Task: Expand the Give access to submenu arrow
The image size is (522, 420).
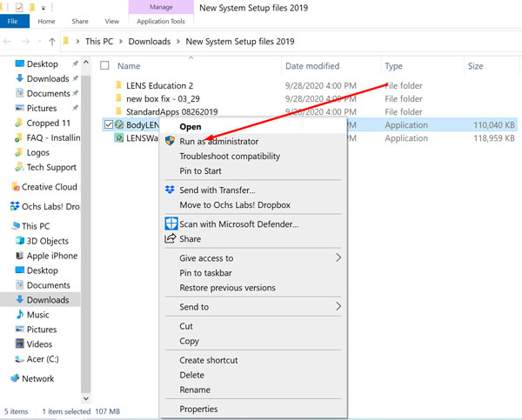Action: pyautogui.click(x=338, y=257)
